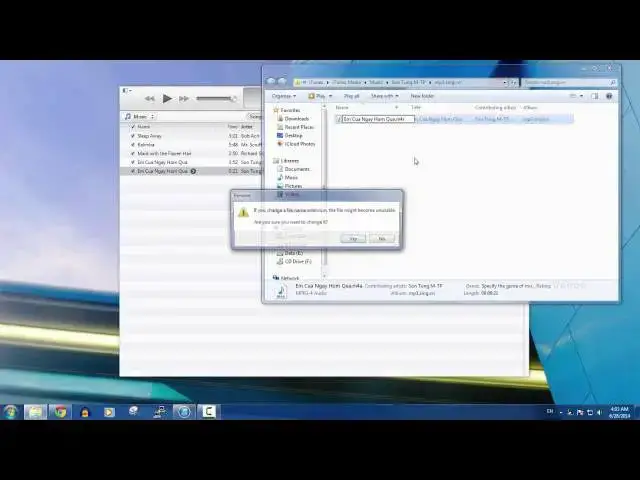Uncheck the Sleep Away song checkbox

click(x=132, y=136)
